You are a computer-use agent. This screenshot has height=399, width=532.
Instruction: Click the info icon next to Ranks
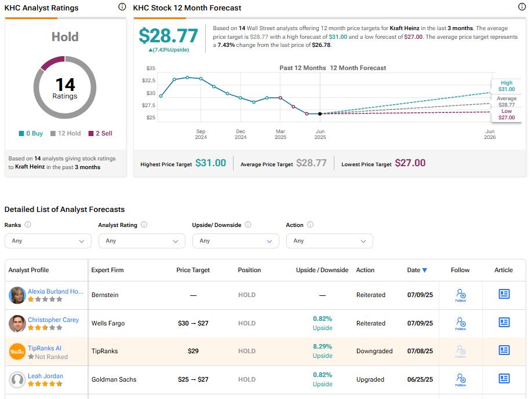pos(28,225)
